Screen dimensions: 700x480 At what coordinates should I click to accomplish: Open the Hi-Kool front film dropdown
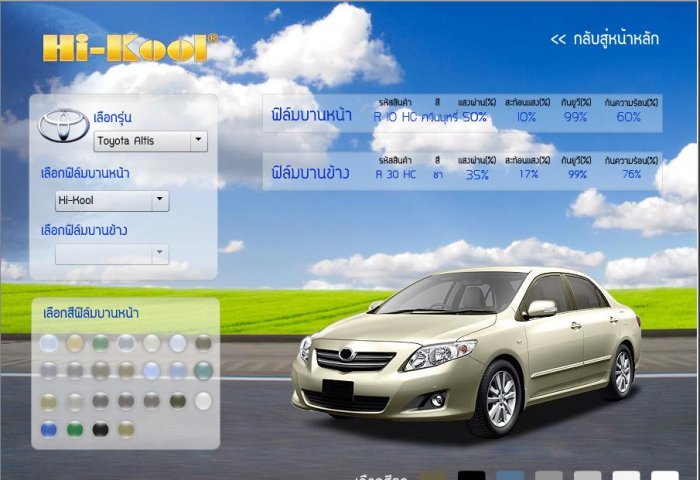[112, 200]
